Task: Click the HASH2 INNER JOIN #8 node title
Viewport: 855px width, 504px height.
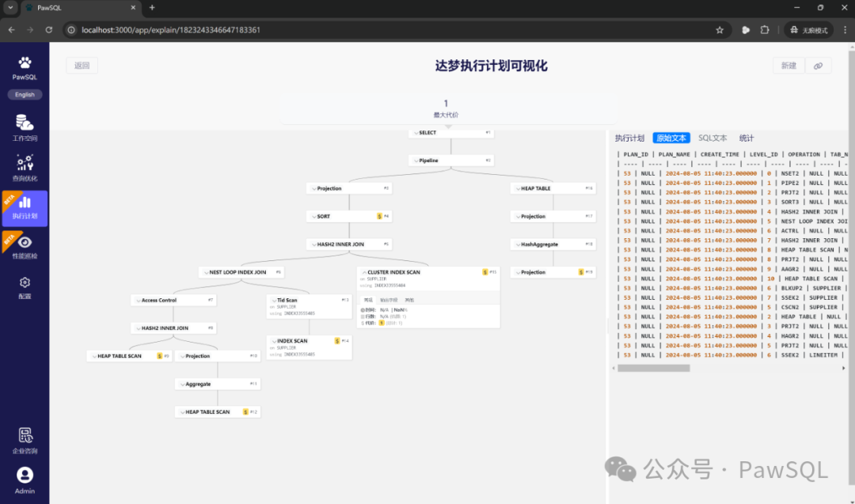Action: click(x=165, y=328)
